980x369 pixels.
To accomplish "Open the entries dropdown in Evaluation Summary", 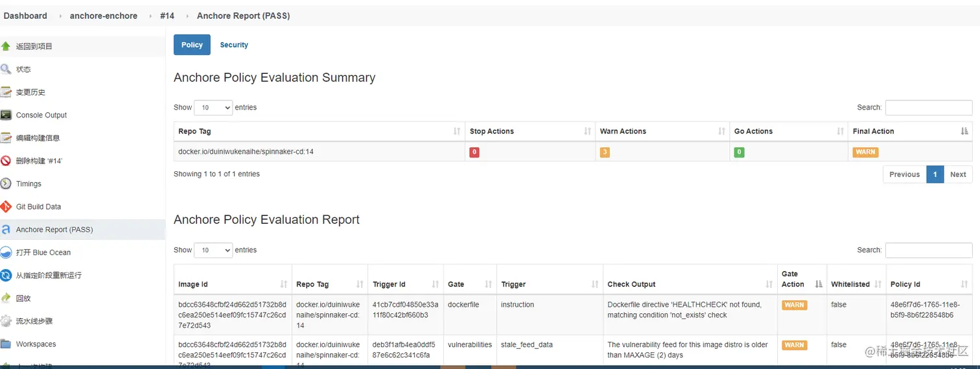I will click(x=213, y=108).
